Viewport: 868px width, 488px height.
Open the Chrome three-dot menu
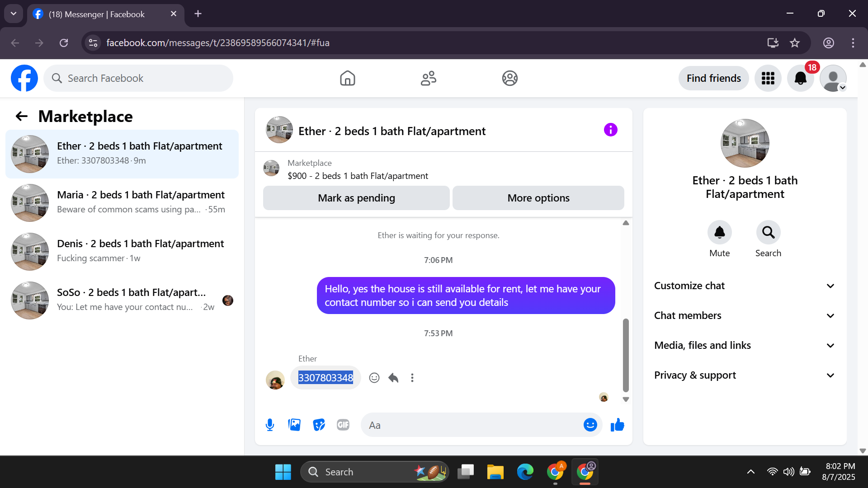[853, 43]
